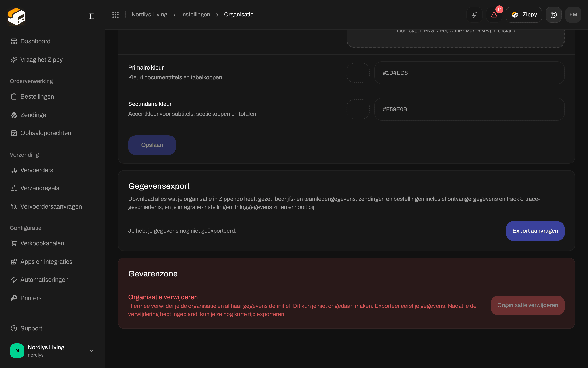Expand the Nordlys Living organization switcher chevron
Image resolution: width=588 pixels, height=368 pixels.
pyautogui.click(x=91, y=351)
